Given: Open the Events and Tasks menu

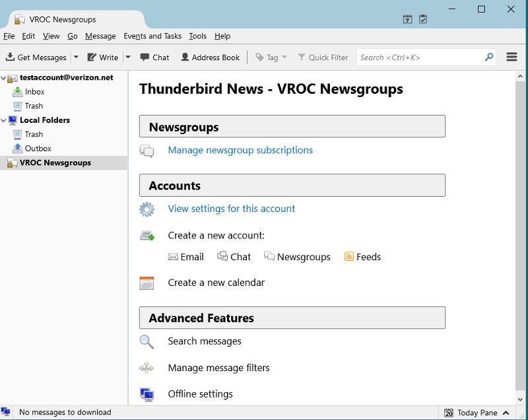Looking at the screenshot, I should point(152,36).
